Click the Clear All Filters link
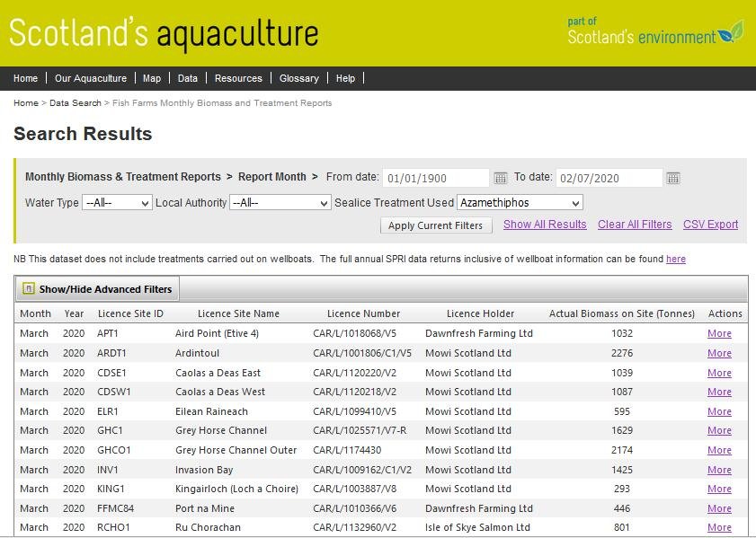 click(x=635, y=225)
